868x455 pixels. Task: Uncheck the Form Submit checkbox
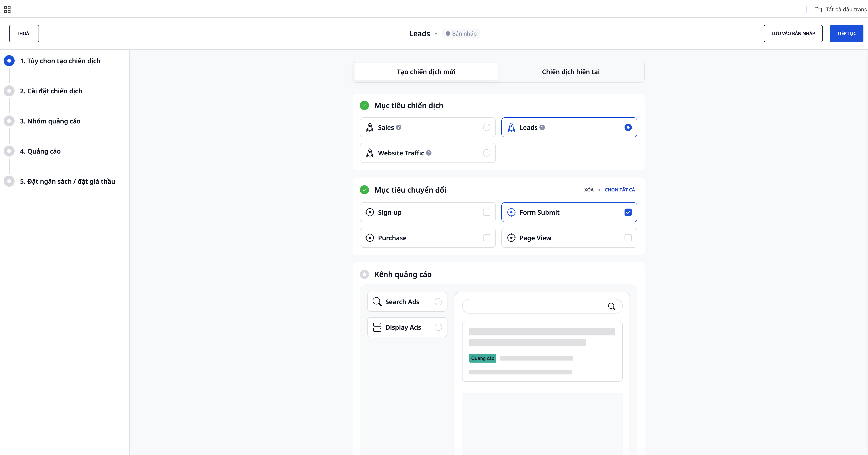(628, 212)
